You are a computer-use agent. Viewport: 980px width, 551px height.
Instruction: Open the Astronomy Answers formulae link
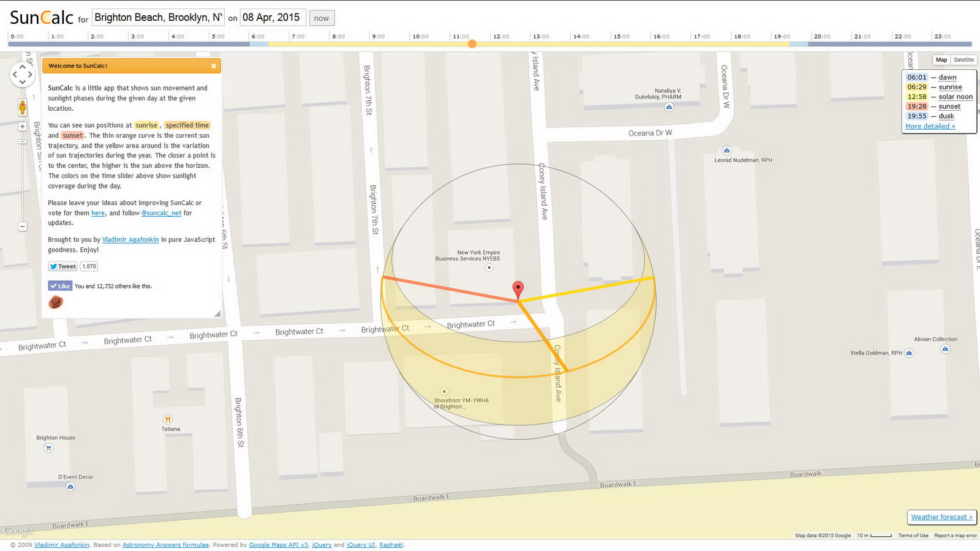click(165, 545)
